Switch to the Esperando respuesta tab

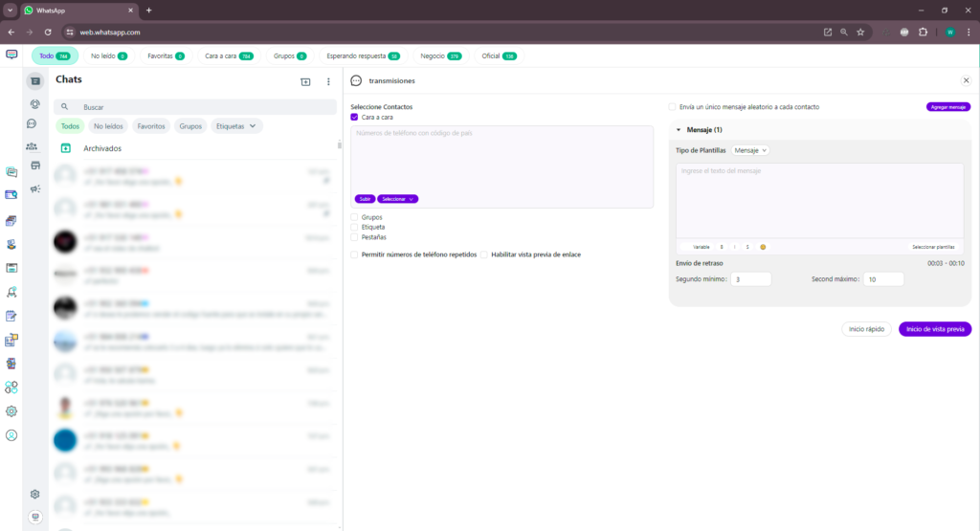pyautogui.click(x=363, y=56)
